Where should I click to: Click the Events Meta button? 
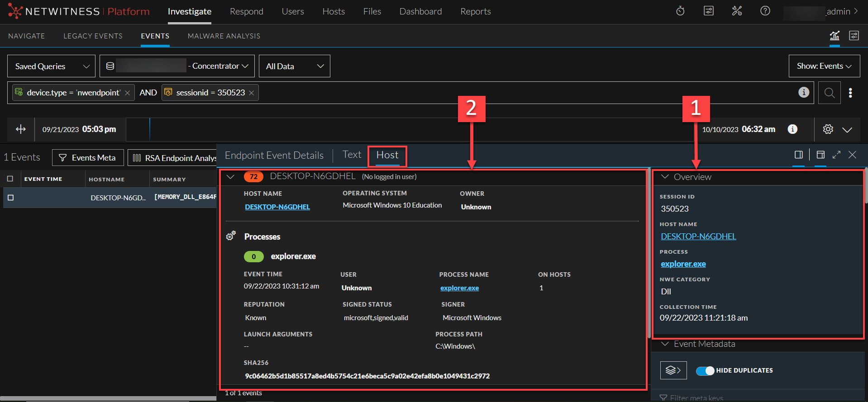tap(88, 158)
